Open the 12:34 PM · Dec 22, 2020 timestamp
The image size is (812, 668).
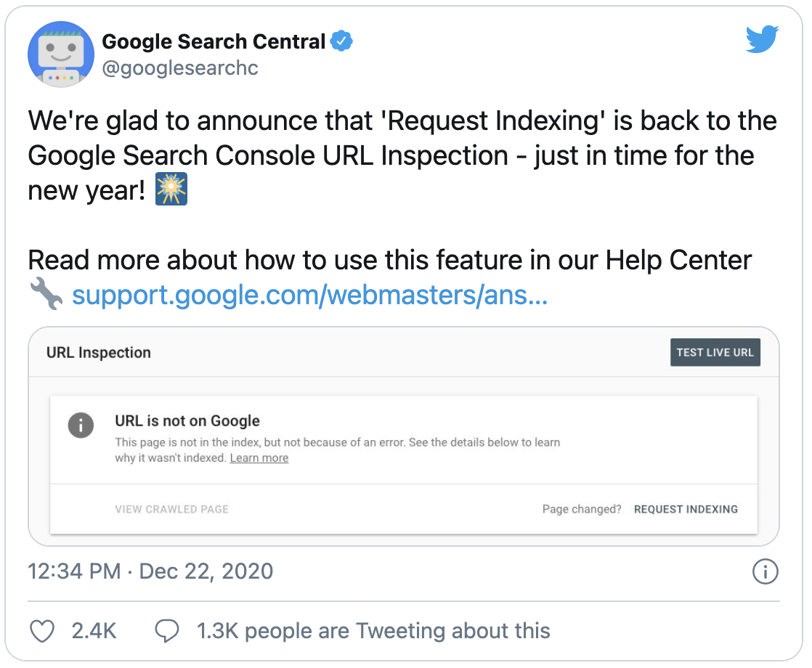click(150, 571)
